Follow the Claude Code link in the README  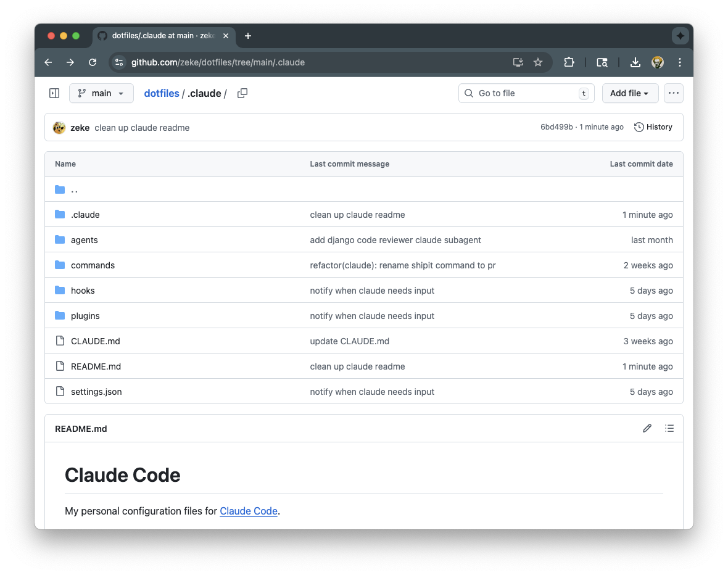coord(249,511)
